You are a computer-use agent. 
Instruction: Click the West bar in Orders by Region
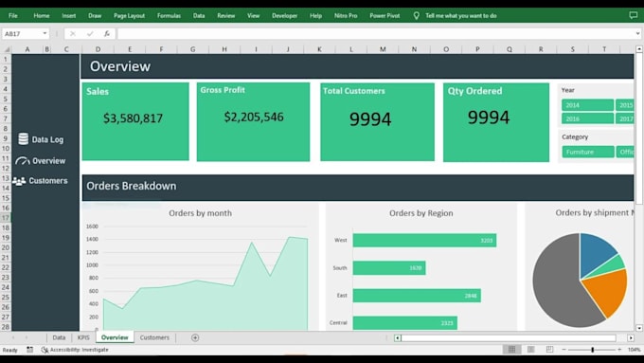pos(424,241)
